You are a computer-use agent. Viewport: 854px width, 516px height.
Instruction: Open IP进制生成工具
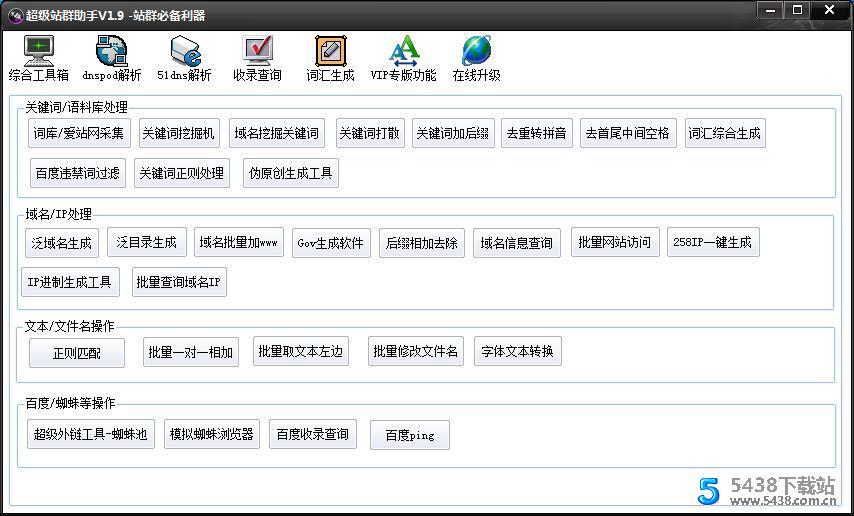pyautogui.click(x=70, y=282)
